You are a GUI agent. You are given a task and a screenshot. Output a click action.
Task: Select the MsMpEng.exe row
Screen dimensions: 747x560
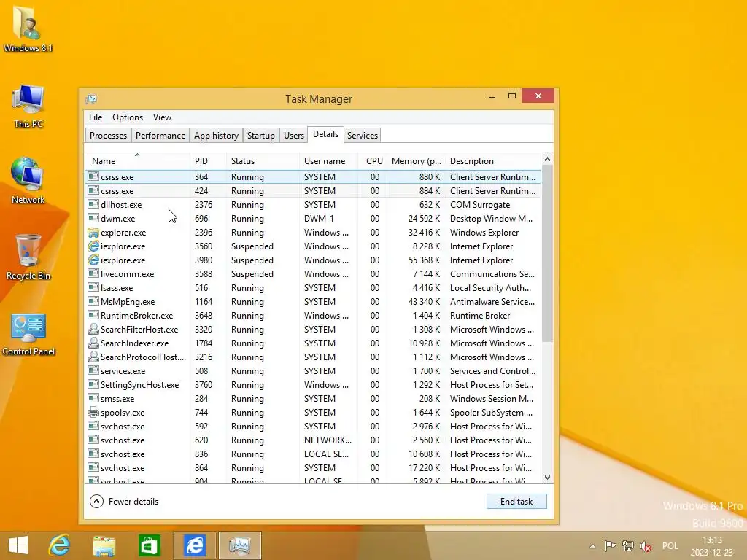[x=313, y=301]
